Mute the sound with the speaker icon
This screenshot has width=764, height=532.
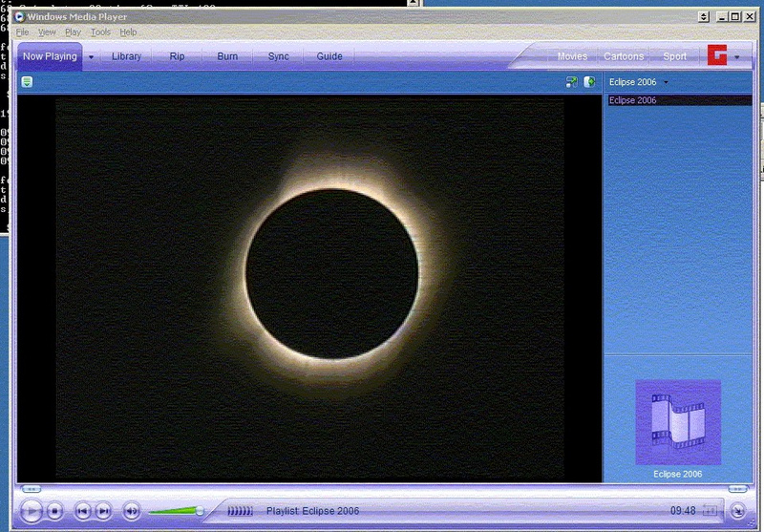pos(132,511)
